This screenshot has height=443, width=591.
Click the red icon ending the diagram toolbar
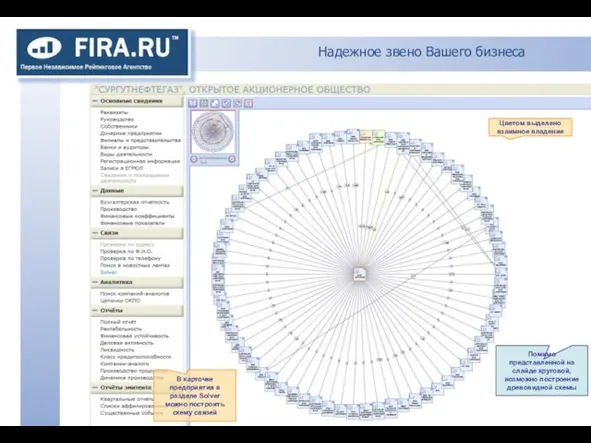pos(248,103)
